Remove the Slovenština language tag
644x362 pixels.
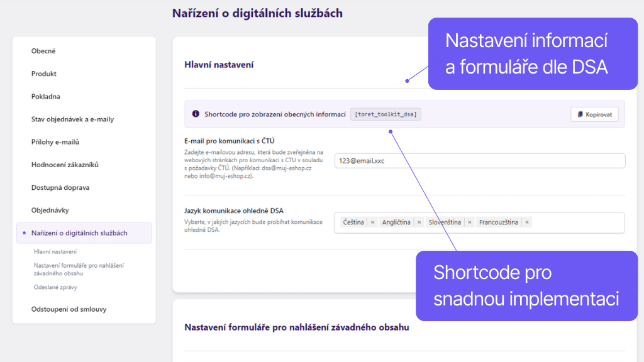(x=469, y=222)
